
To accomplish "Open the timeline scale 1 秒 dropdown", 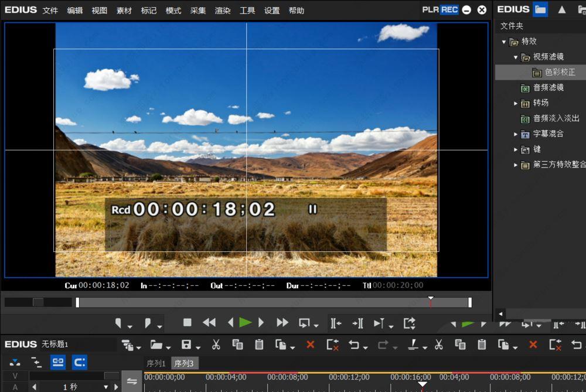I will [x=105, y=387].
